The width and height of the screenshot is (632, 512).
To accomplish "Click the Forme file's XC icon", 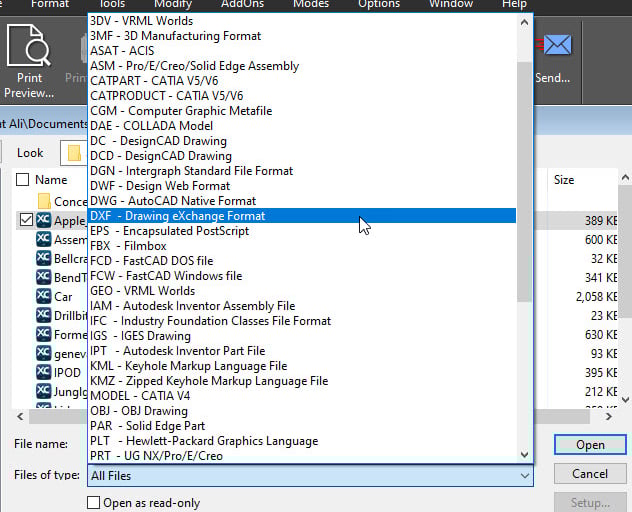I will 44,334.
